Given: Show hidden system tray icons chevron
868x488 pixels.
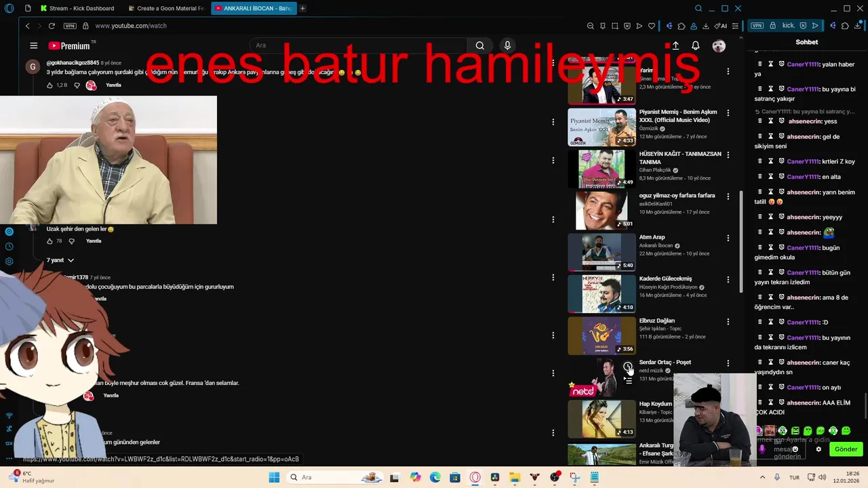Looking at the screenshot, I should 762,477.
